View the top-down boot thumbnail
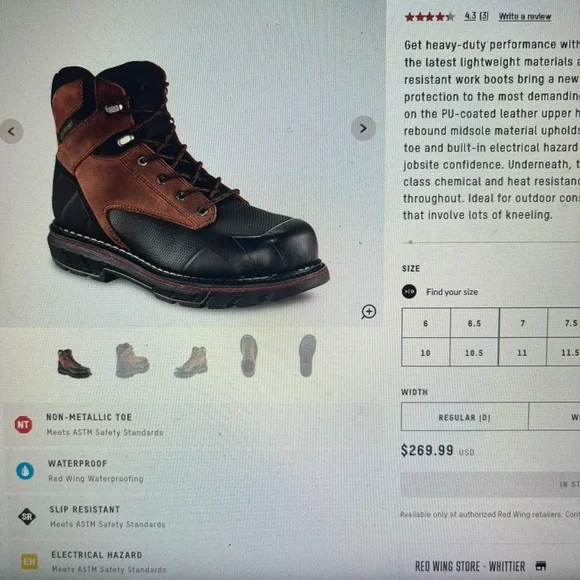The image size is (580, 580). [248, 355]
